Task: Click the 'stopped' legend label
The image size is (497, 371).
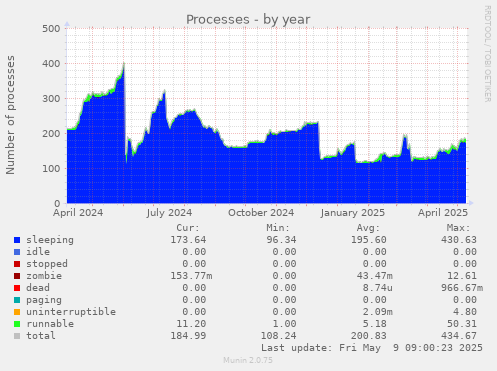Action: 47,264
